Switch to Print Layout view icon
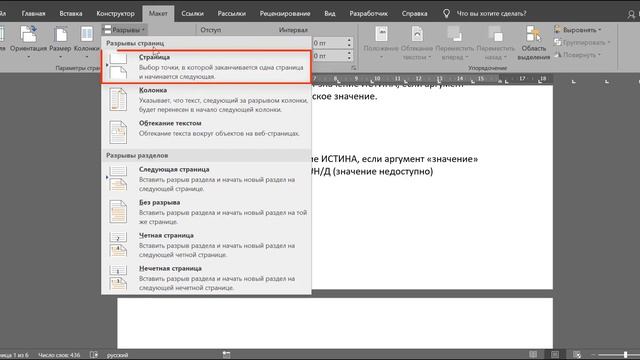 (555, 354)
